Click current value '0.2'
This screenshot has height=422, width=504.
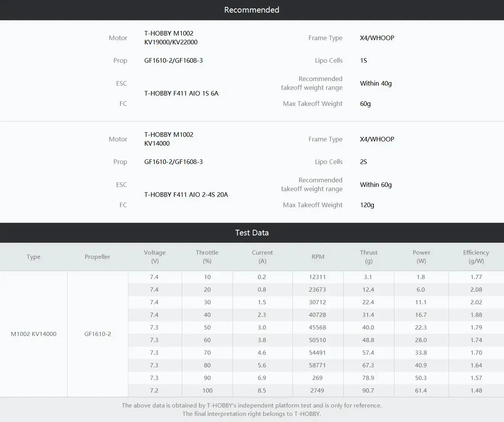(262, 277)
